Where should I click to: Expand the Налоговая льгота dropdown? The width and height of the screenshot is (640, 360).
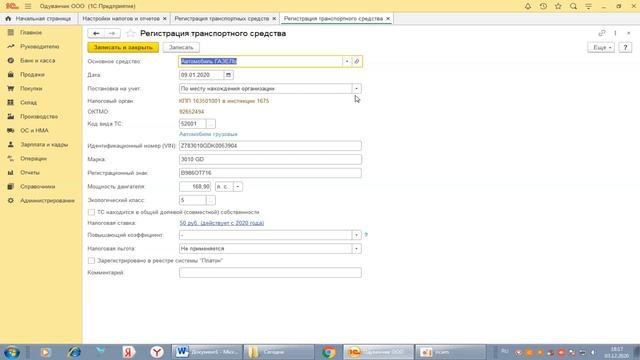point(356,249)
